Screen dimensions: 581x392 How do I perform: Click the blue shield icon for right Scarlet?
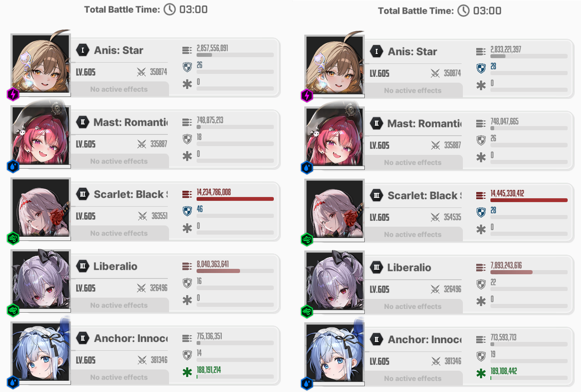[481, 212]
